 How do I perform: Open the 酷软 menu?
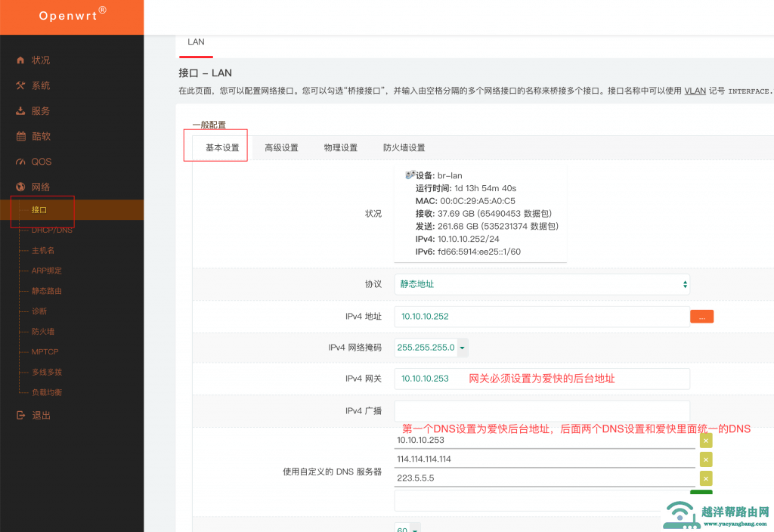[41, 136]
